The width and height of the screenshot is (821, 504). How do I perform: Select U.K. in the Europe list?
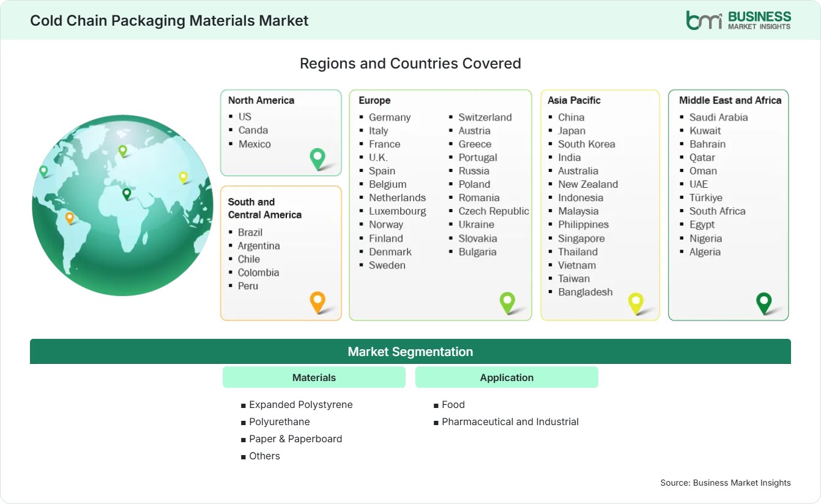point(379,157)
